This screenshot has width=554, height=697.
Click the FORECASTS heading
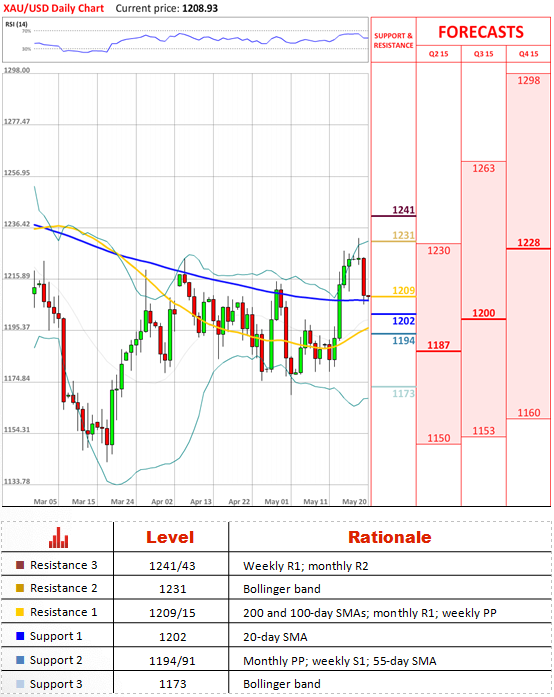click(481, 32)
